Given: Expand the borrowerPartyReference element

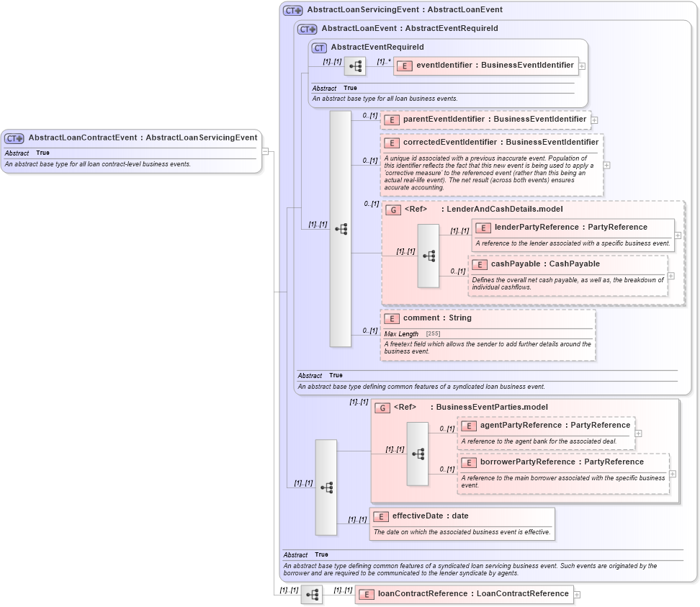Looking at the screenshot, I should click(673, 474).
